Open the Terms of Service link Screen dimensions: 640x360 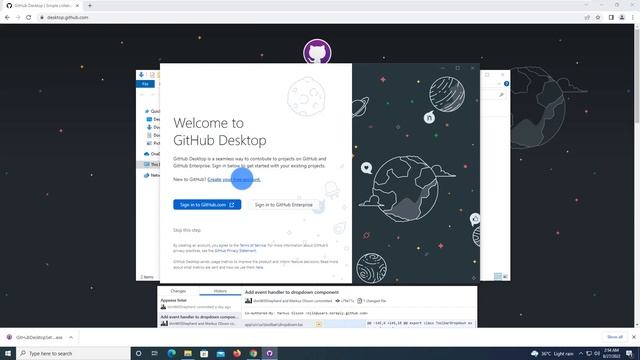[253, 245]
